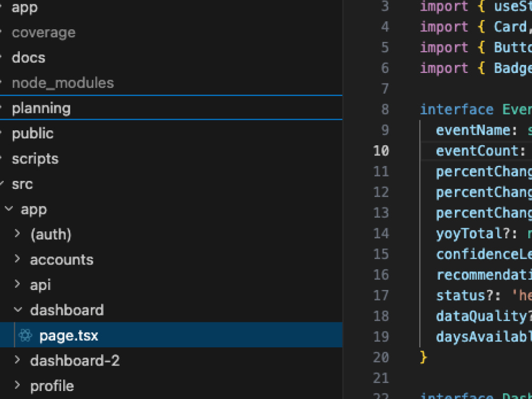Select the planning folder
The image size is (532, 399).
click(171, 107)
